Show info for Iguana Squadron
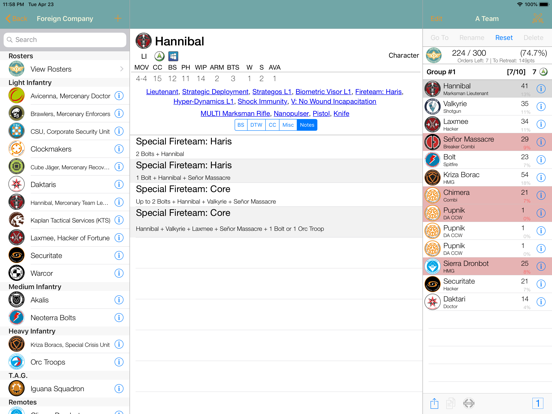 click(119, 389)
